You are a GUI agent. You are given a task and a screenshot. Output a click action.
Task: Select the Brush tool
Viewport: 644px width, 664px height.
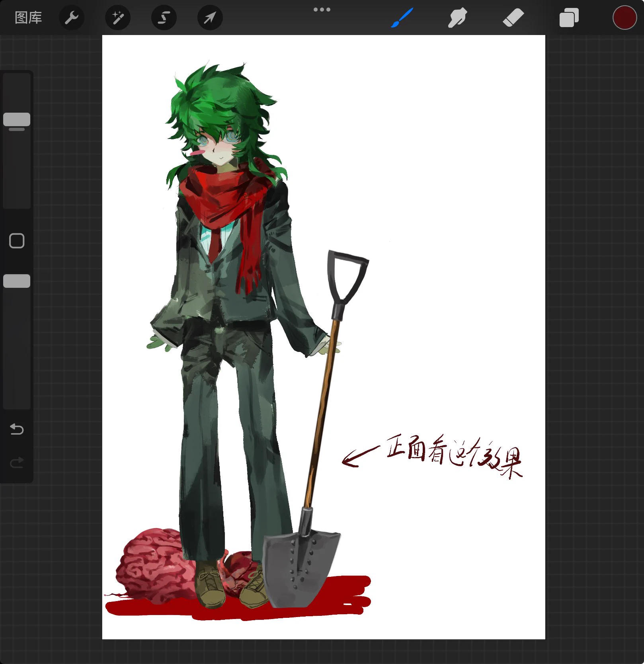[x=402, y=18]
